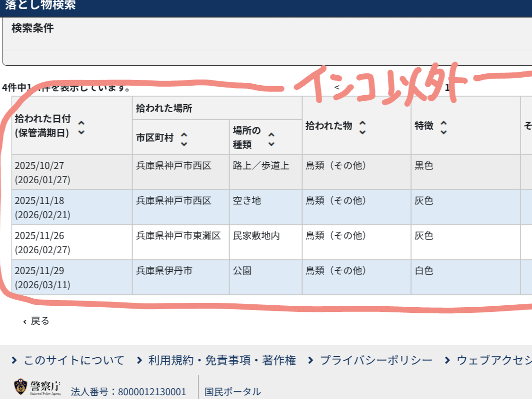Sort 拾われた物 column descending

(363, 131)
